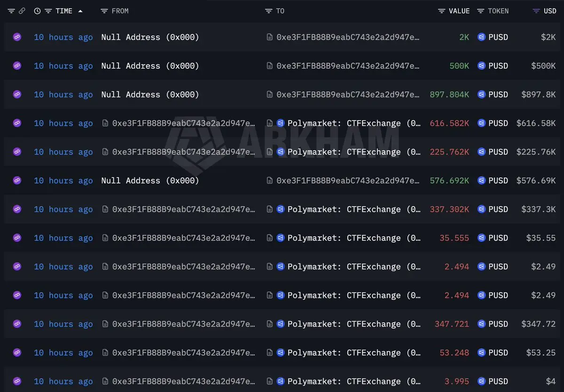
Task: Click the PUSD token label in the 225.762K row
Action: 498,152
